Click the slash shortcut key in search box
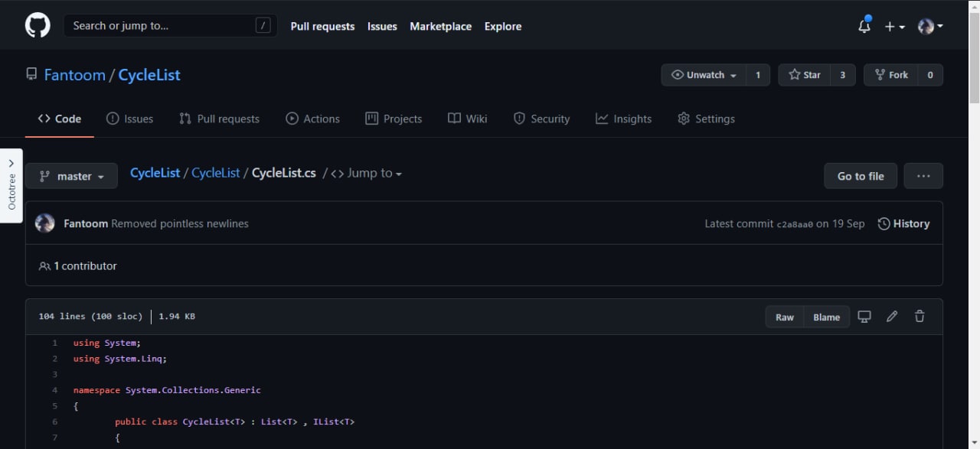Image resolution: width=980 pixels, height=449 pixels. tap(263, 25)
